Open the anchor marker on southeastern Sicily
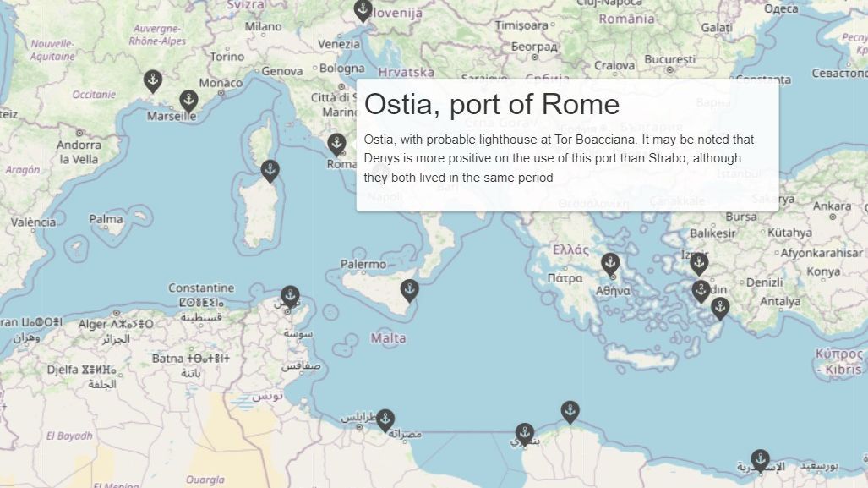The height and width of the screenshot is (488, 868). pos(410,291)
